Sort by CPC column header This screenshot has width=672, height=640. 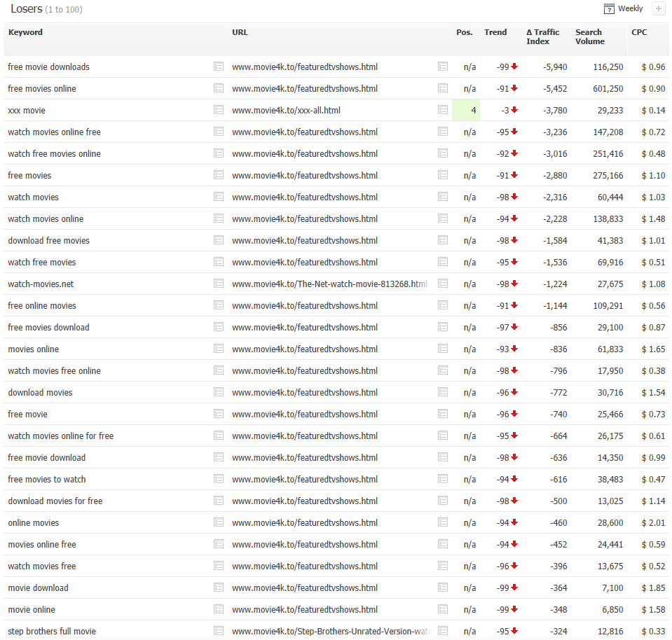coord(639,32)
